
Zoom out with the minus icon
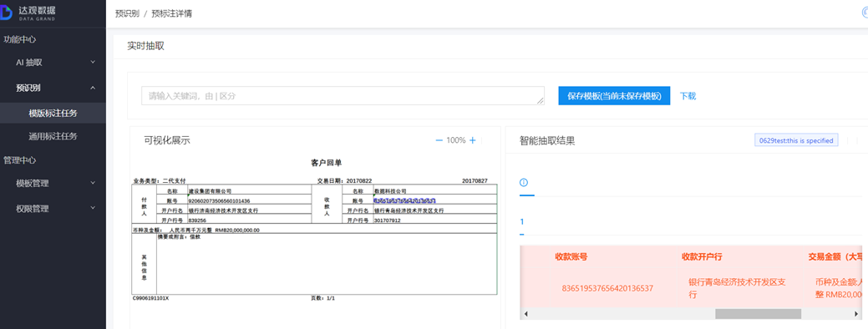pyautogui.click(x=439, y=140)
